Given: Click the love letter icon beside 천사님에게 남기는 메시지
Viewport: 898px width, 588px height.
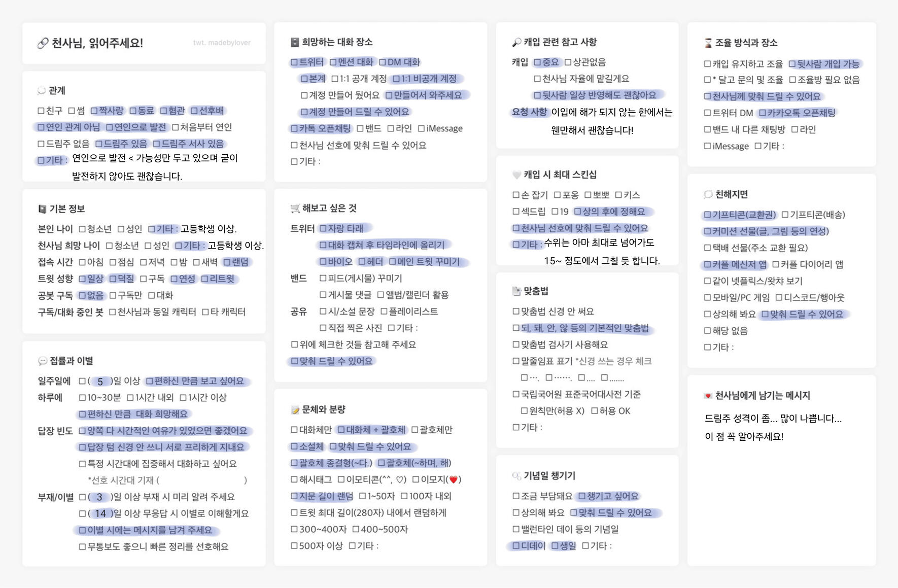Looking at the screenshot, I should coord(708,396).
